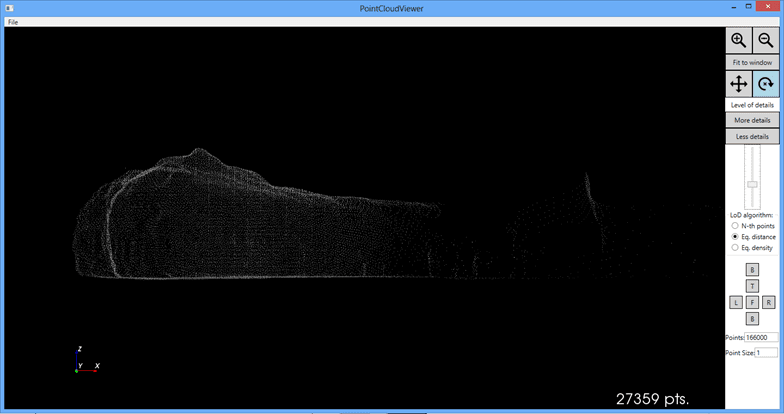This screenshot has height=414, width=784.
Task: Close the PointCloudViewer window
Action: (768, 6)
